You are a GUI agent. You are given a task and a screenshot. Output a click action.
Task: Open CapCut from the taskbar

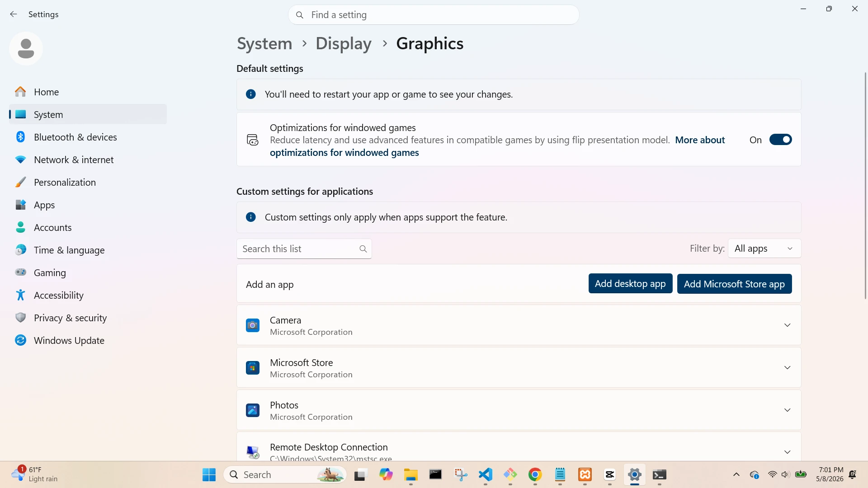(x=610, y=474)
